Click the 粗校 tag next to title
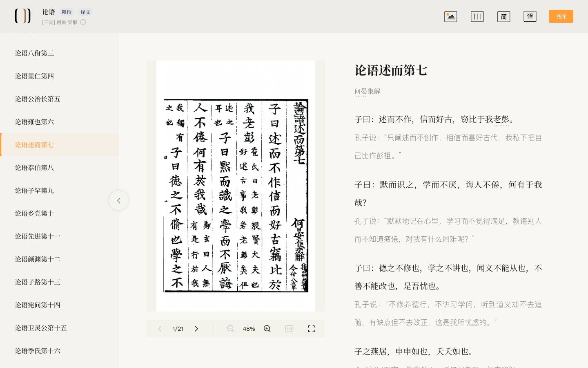This screenshot has width=588, height=368. tap(67, 12)
